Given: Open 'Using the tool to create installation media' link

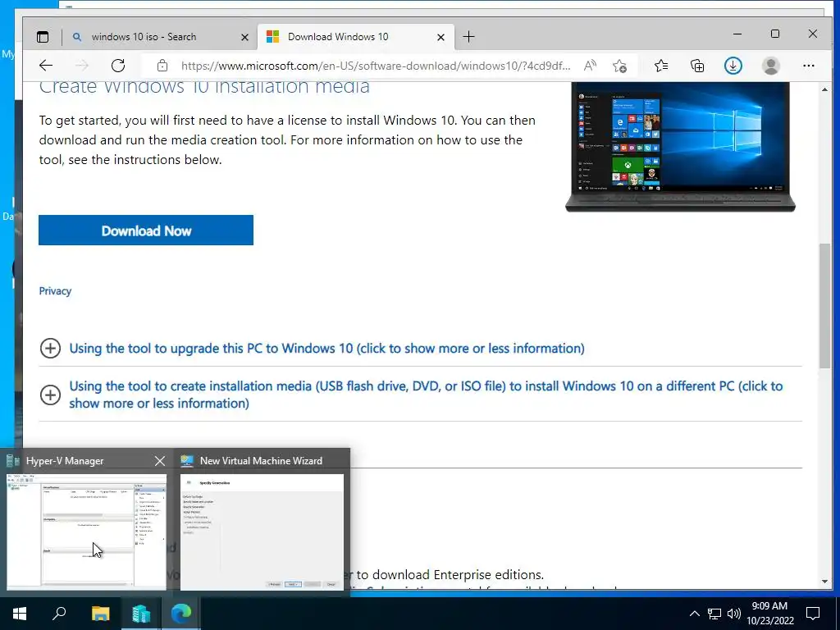Looking at the screenshot, I should click(x=426, y=395).
